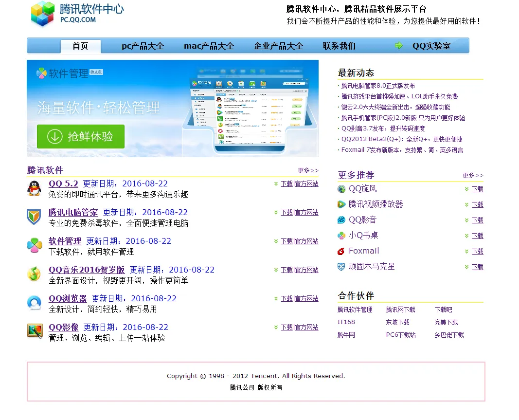The image size is (519, 420).
Task: Click the QQ penguin icon
Action: [x=35, y=188]
